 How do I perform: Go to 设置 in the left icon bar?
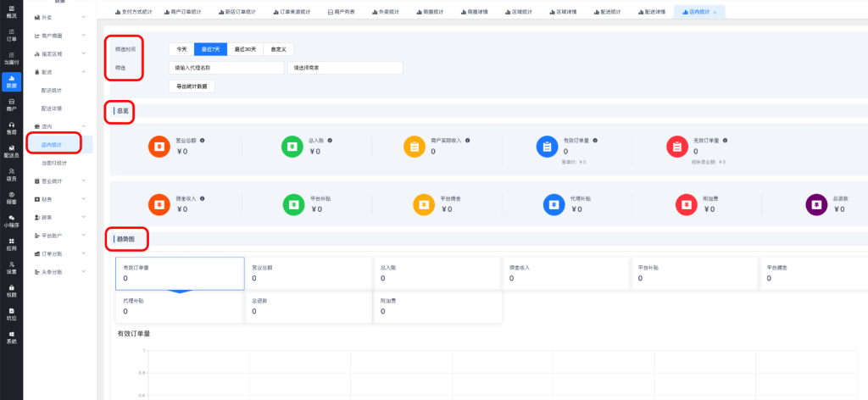point(11,268)
